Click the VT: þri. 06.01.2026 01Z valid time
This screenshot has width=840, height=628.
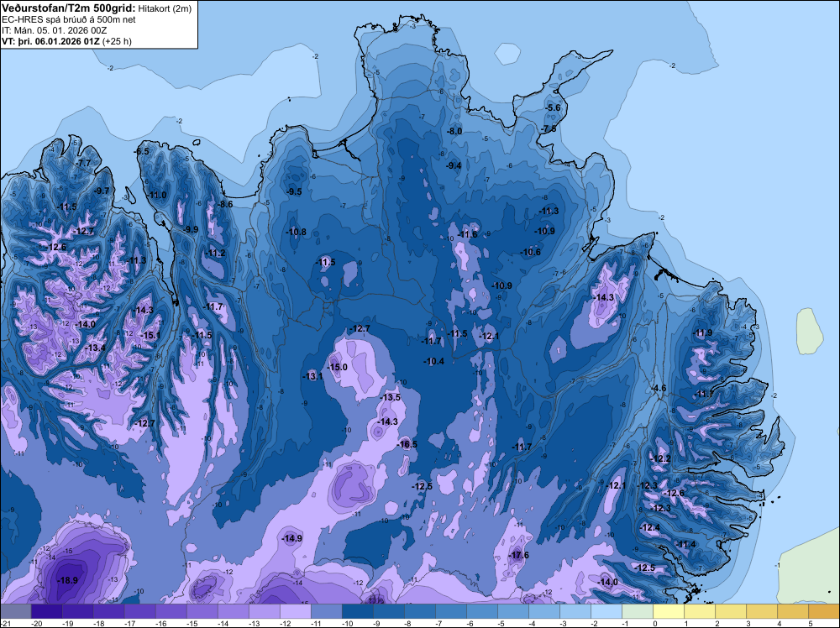click(x=50, y=40)
